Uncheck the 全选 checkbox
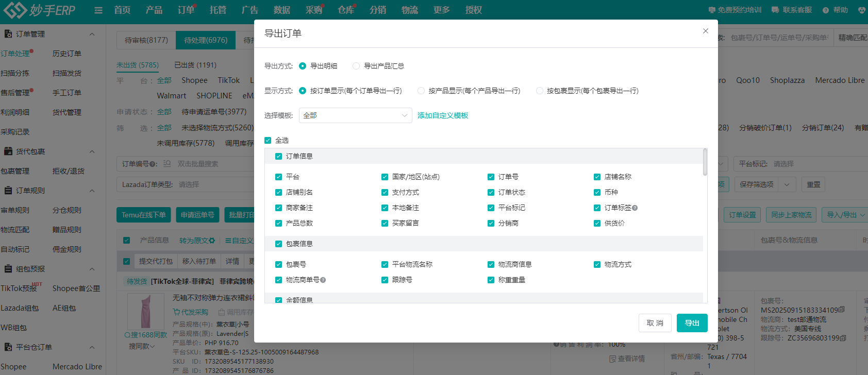The image size is (868, 375). 268,140
